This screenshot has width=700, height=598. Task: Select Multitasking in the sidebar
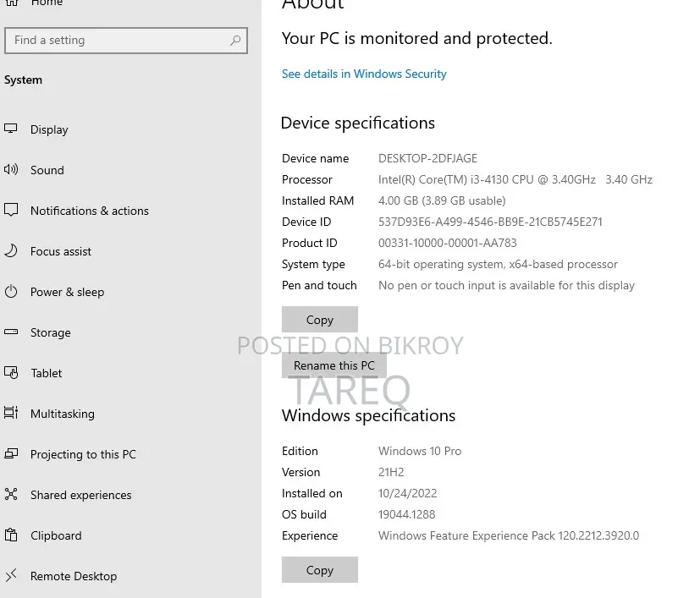63,414
